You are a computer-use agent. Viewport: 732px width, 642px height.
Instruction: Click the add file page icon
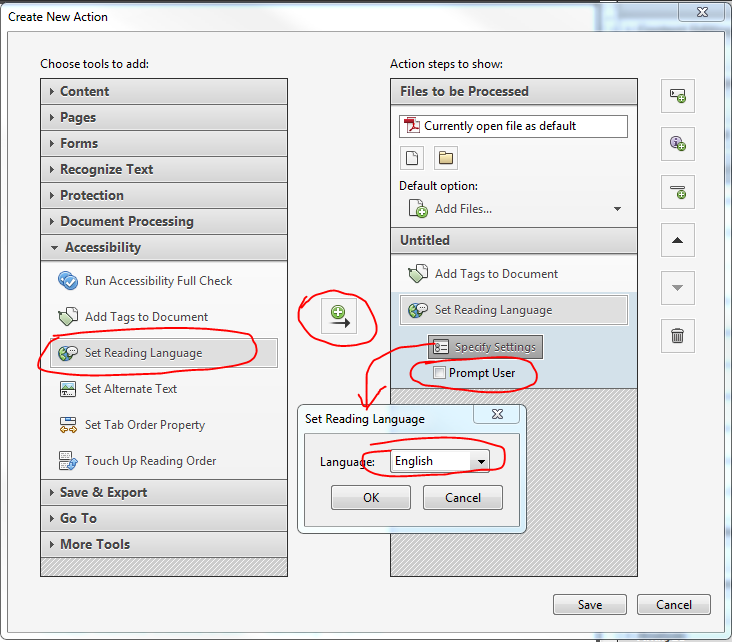pos(412,158)
